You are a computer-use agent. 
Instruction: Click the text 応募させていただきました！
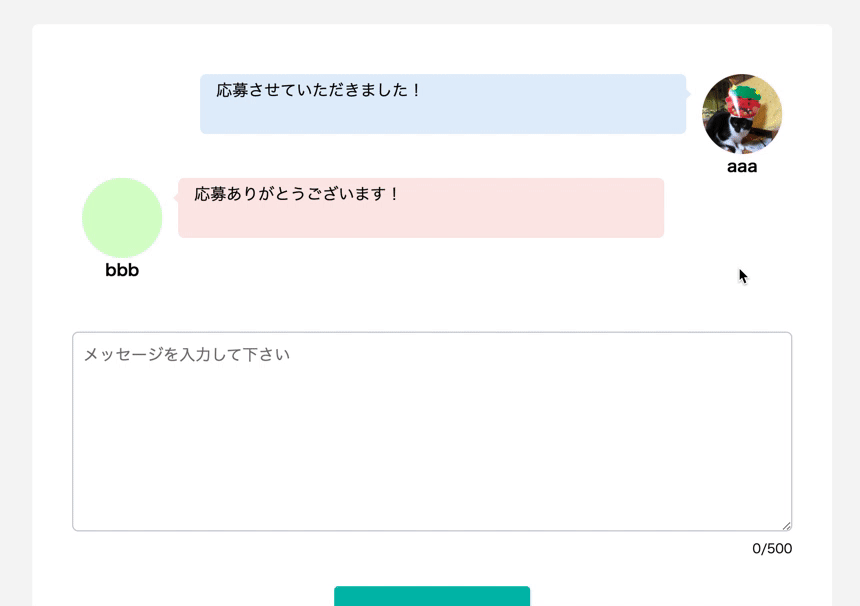(x=320, y=90)
